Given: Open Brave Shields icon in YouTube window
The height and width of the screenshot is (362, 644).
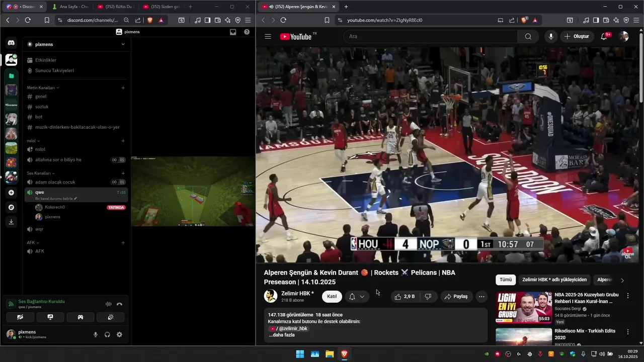Looking at the screenshot, I should (x=524, y=20).
